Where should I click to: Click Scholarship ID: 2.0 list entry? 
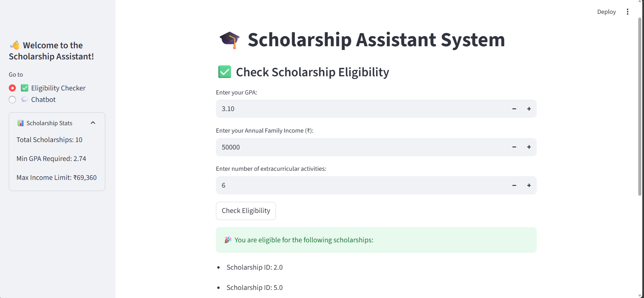pos(254,267)
